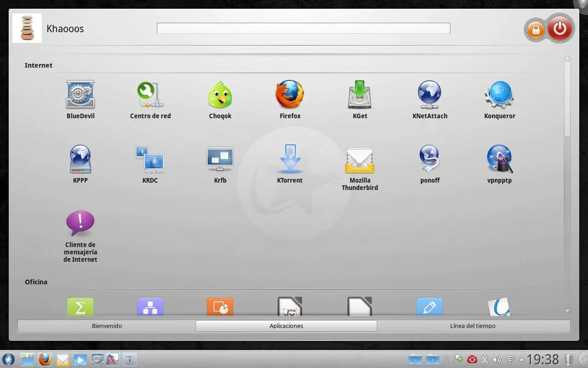The height and width of the screenshot is (368, 588).
Task: Open the KRDC remote desktop app
Action: 150,164
